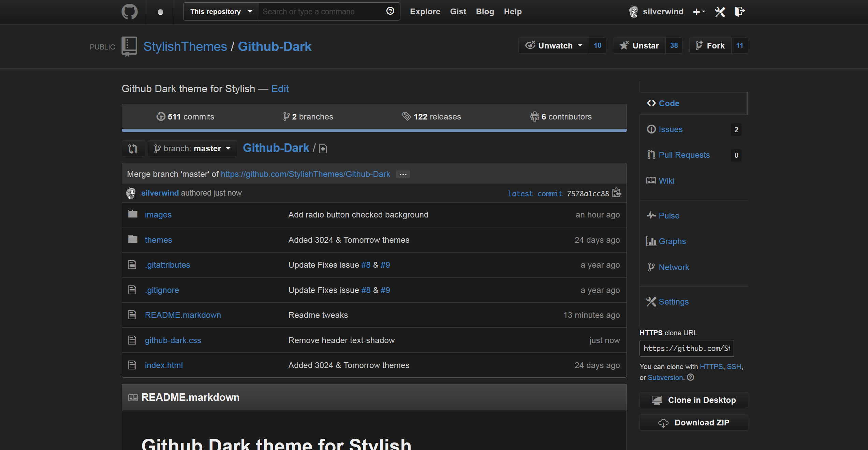Click the .gitattributes file icon
The image size is (868, 450).
pyautogui.click(x=132, y=265)
